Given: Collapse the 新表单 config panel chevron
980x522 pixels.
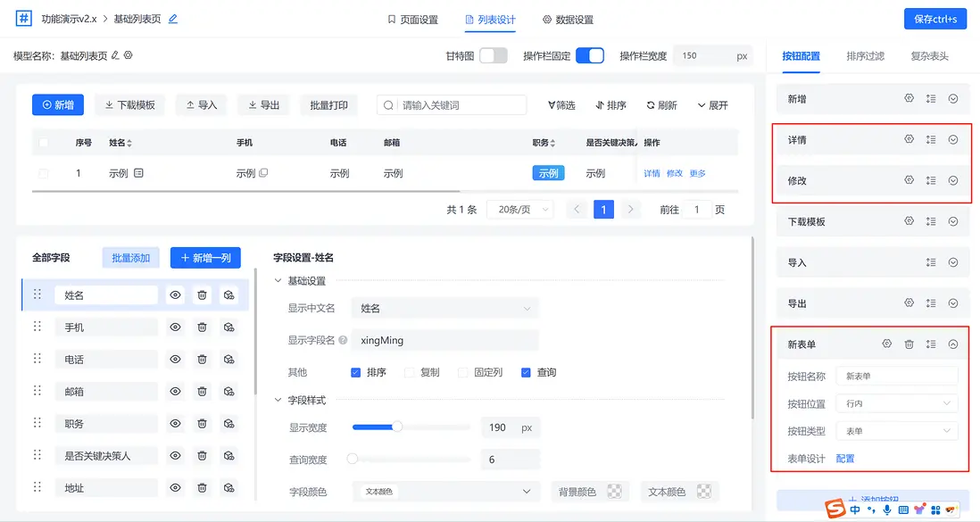Looking at the screenshot, I should click(953, 344).
